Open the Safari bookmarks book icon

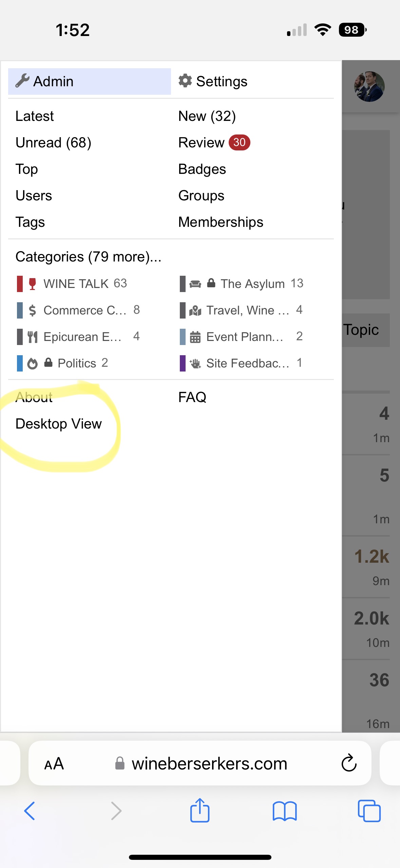point(284,811)
